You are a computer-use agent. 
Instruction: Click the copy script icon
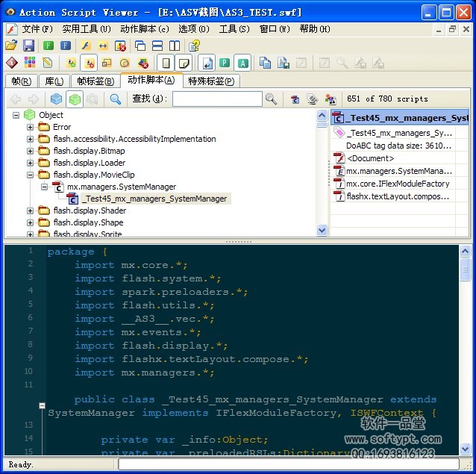tap(265, 63)
